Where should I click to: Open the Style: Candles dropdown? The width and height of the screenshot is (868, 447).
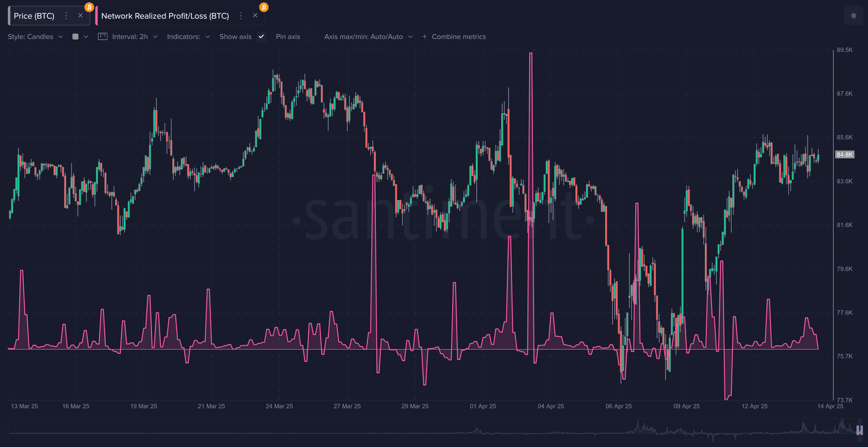coord(35,37)
